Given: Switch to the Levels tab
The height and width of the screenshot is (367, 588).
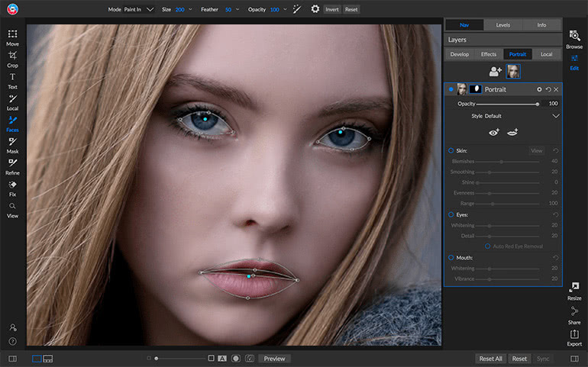Looking at the screenshot, I should [x=503, y=25].
